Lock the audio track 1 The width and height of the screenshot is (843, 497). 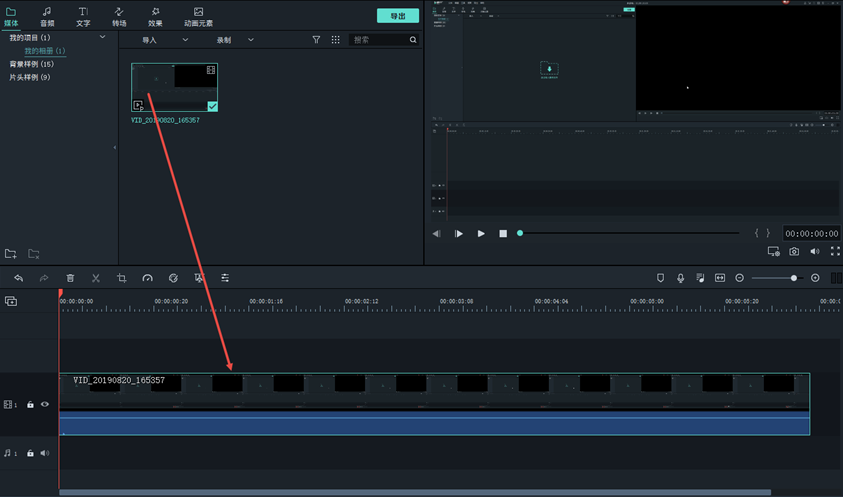tap(30, 453)
